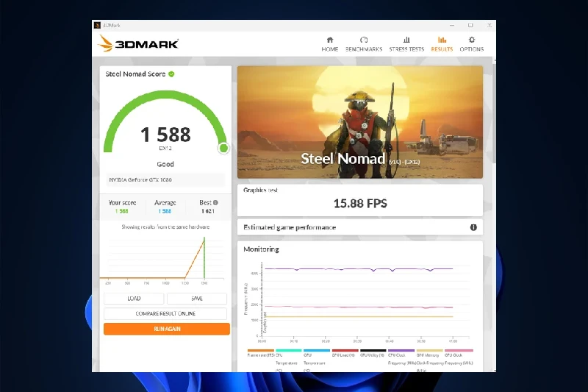
Task: Click the 15.88 FPS result
Action: pyautogui.click(x=360, y=203)
